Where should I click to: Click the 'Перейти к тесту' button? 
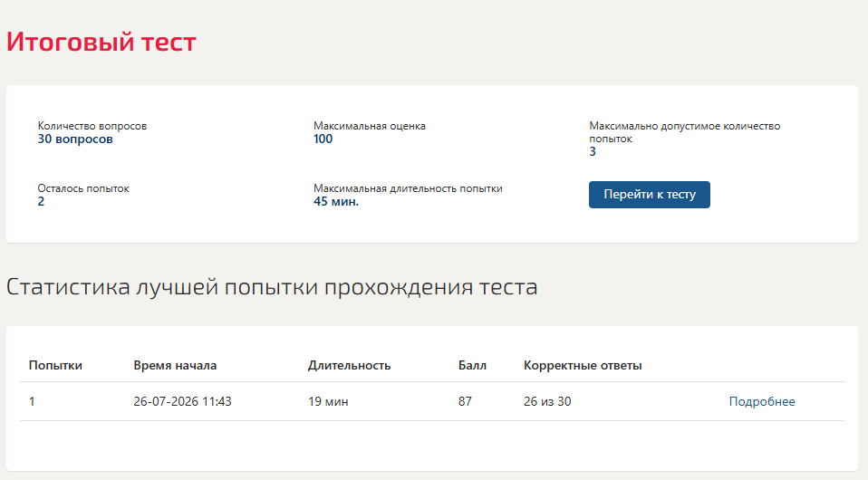click(x=650, y=195)
